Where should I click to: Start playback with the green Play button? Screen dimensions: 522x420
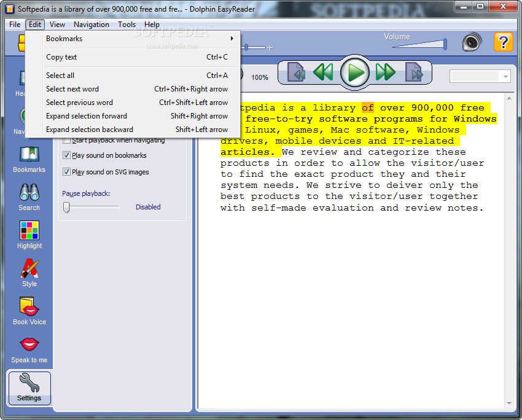[355, 72]
